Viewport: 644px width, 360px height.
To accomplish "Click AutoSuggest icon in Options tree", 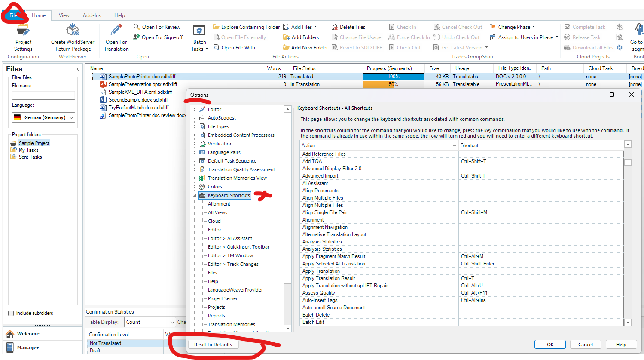I will click(x=202, y=118).
